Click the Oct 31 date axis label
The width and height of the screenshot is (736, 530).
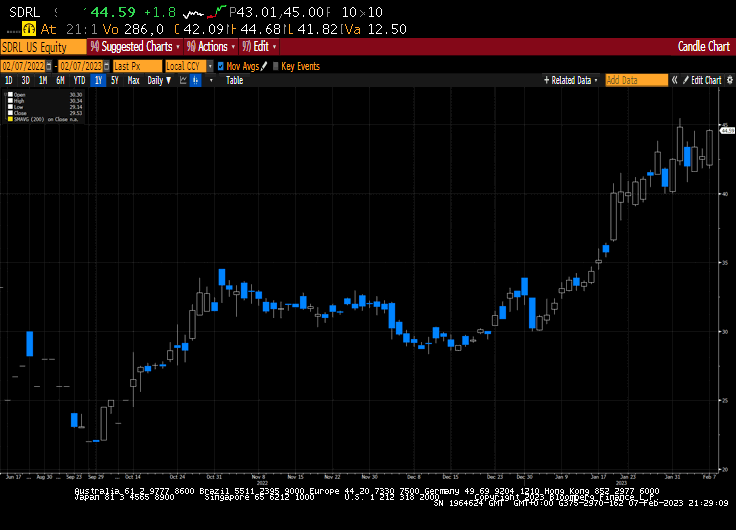coord(214,477)
